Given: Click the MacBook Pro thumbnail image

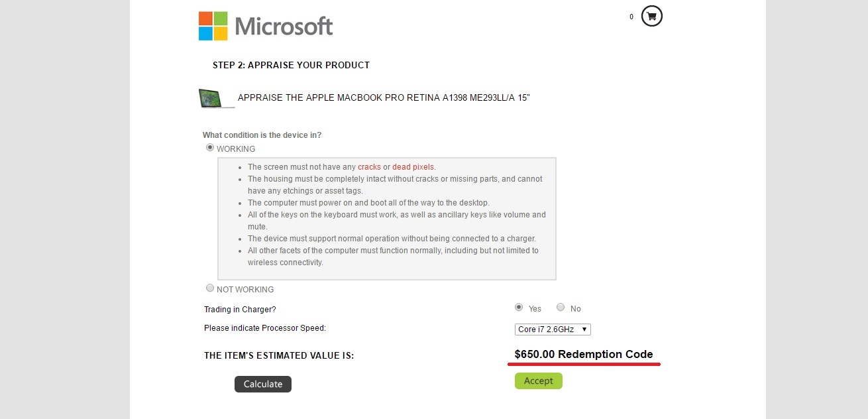Looking at the screenshot, I should click(x=217, y=99).
